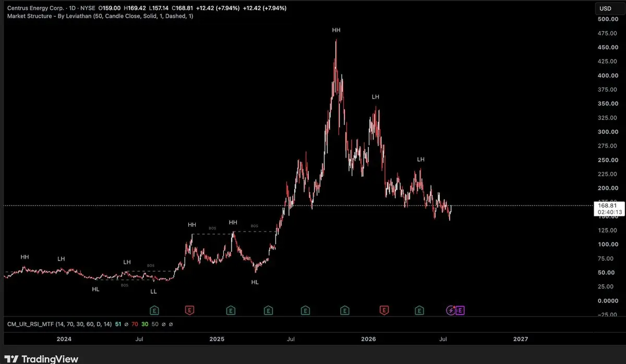Click the C168.81 close value in header

(182, 8)
